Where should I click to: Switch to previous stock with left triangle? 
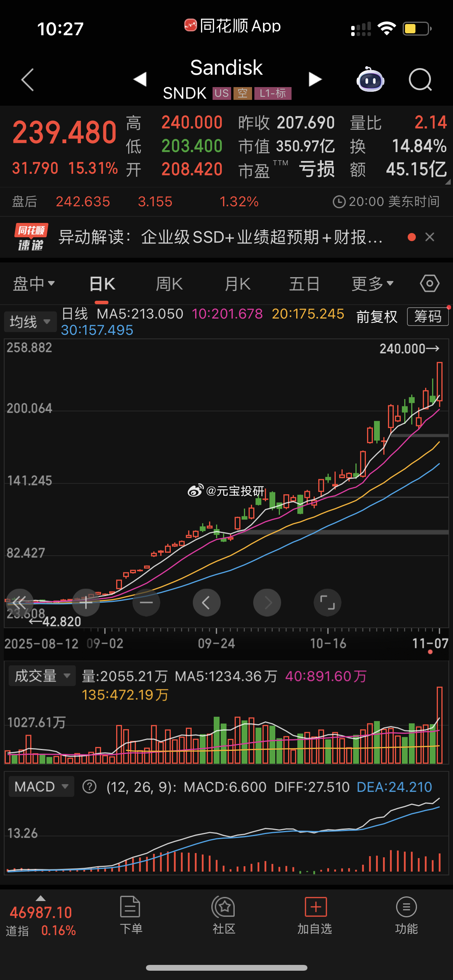pyautogui.click(x=140, y=79)
